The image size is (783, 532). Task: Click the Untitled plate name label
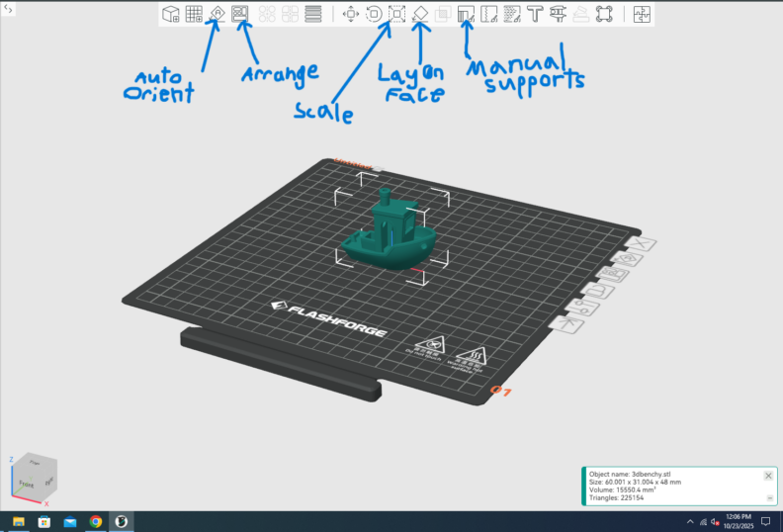[x=353, y=164]
